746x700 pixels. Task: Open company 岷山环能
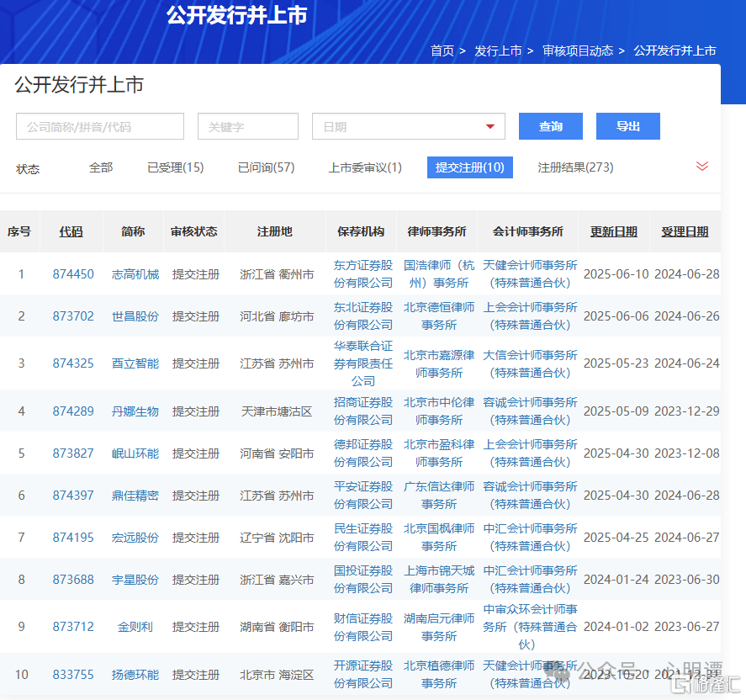coord(135,453)
